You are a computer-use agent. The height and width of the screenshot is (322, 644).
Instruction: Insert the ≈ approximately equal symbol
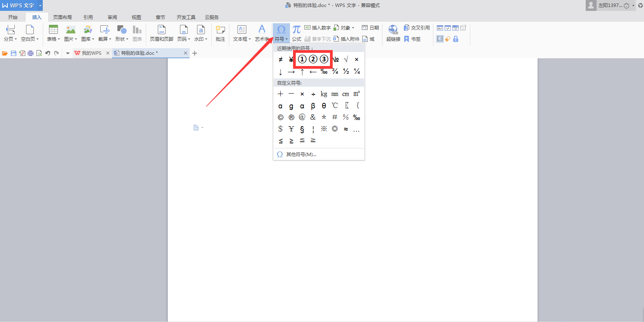[346, 129]
